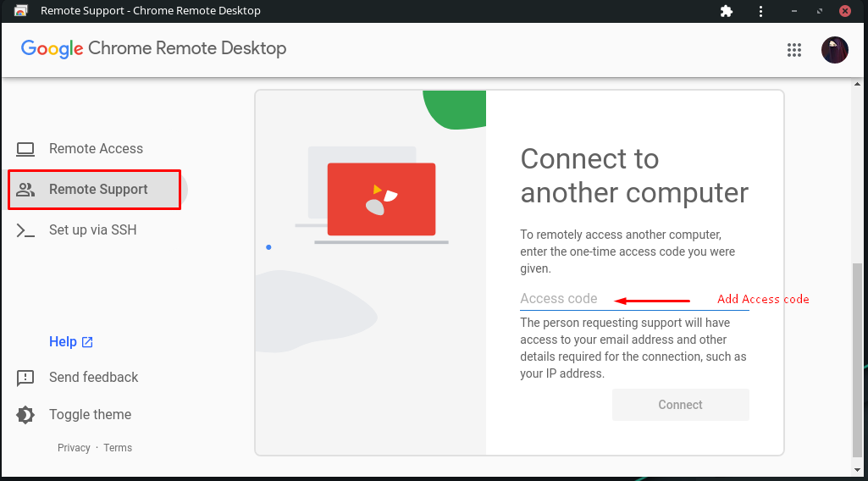Open the Terms link

(x=118, y=448)
